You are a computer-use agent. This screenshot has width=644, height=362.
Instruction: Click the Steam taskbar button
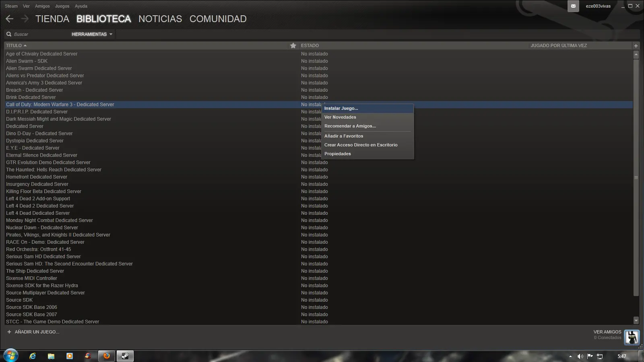(125, 356)
